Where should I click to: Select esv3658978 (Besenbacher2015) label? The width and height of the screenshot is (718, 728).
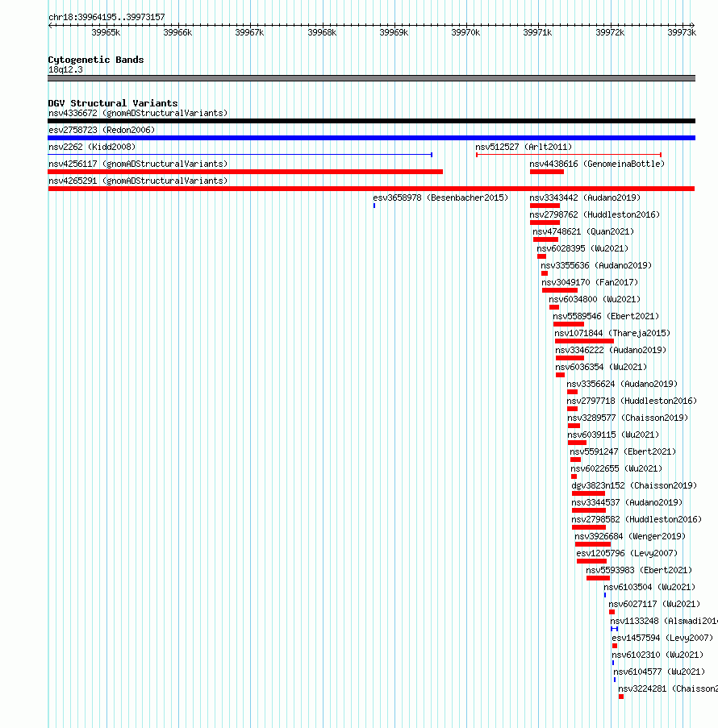[x=440, y=198]
